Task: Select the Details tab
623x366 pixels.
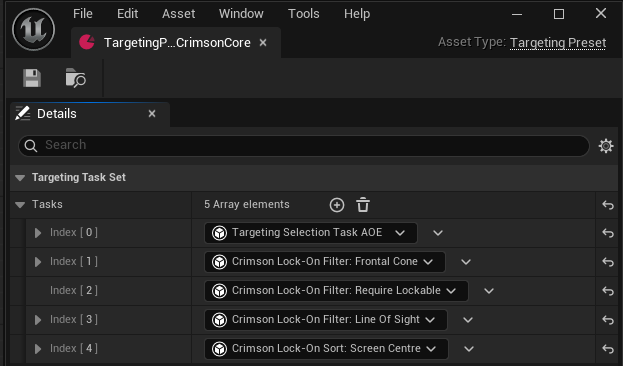Action: point(90,114)
